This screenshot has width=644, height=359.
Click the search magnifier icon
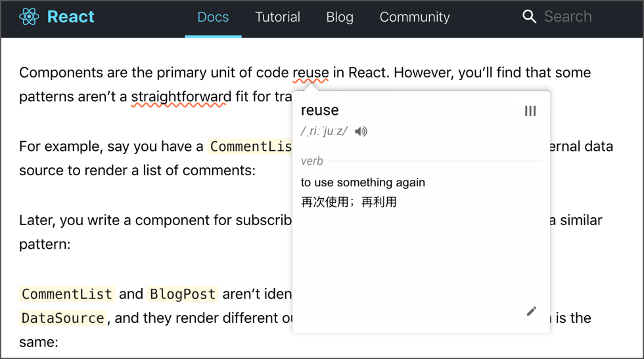(x=529, y=17)
